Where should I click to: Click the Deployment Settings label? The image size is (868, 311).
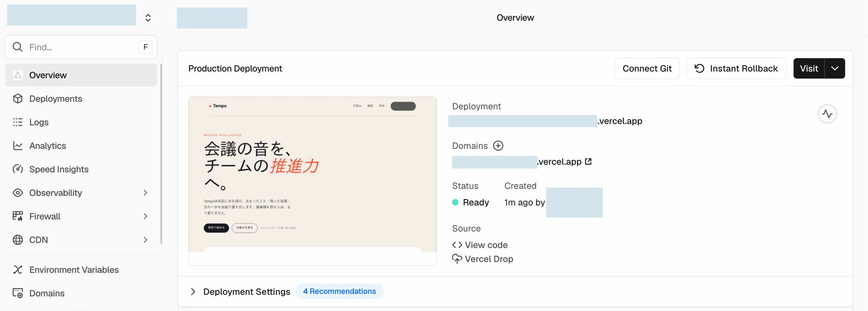(247, 292)
